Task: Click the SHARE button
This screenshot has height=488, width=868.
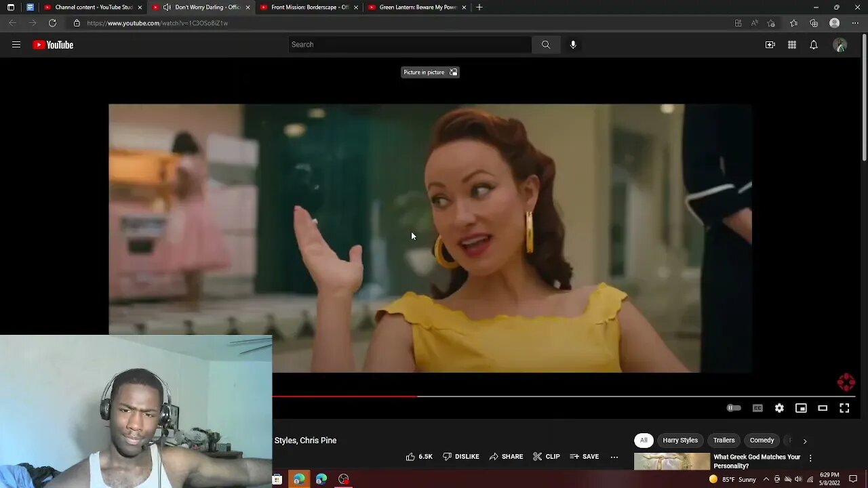Action: 507,457
